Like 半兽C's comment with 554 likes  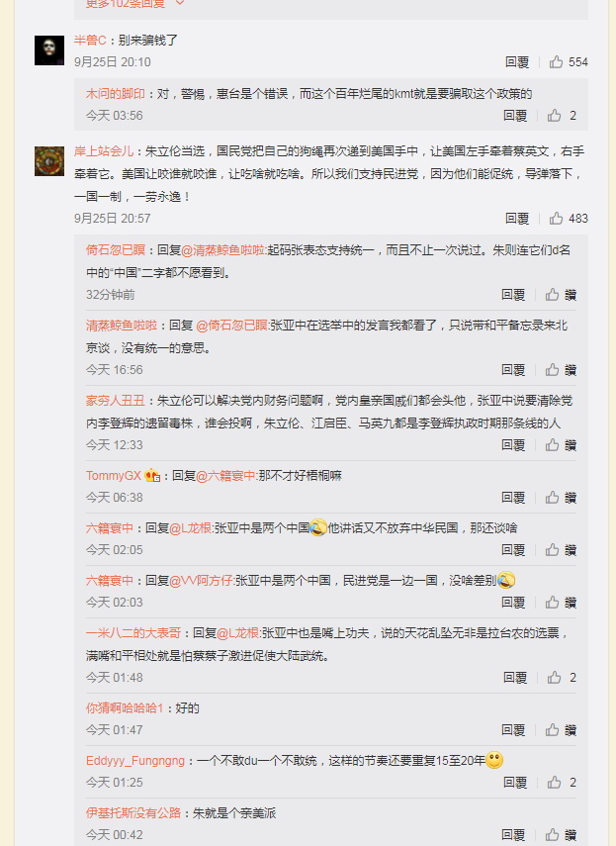[556, 62]
